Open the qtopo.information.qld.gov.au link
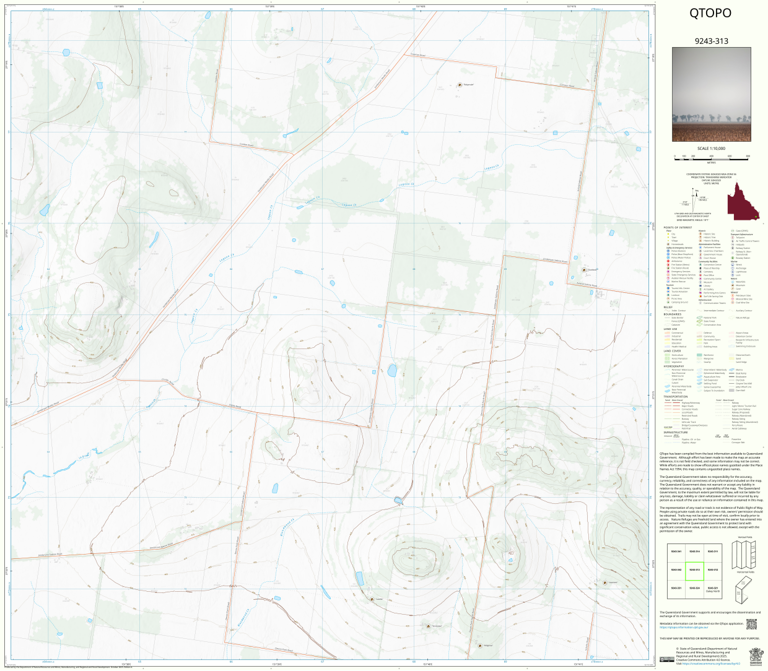Viewport: 768px width, 671px height. click(684, 627)
